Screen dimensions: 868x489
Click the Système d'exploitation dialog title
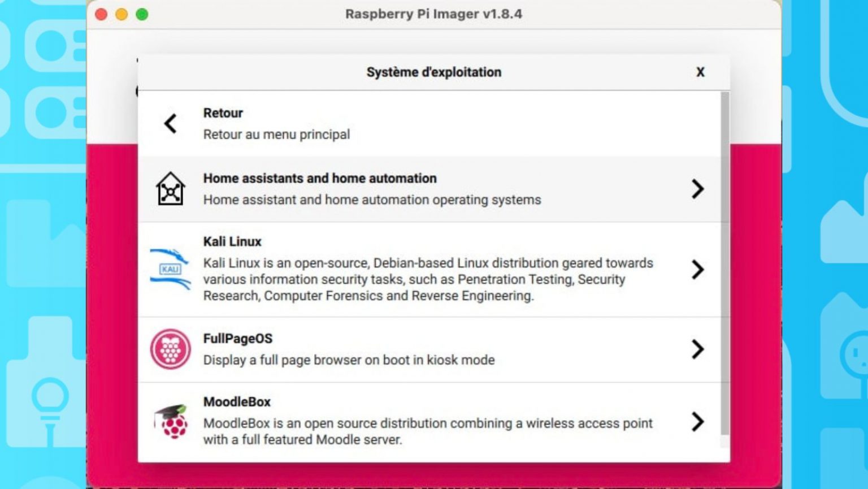tap(433, 72)
